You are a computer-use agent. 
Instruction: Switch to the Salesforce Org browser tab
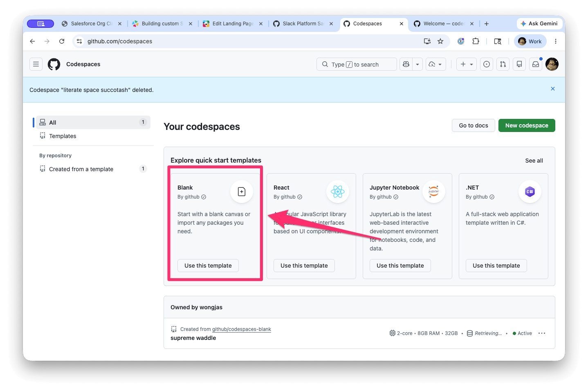(x=92, y=24)
